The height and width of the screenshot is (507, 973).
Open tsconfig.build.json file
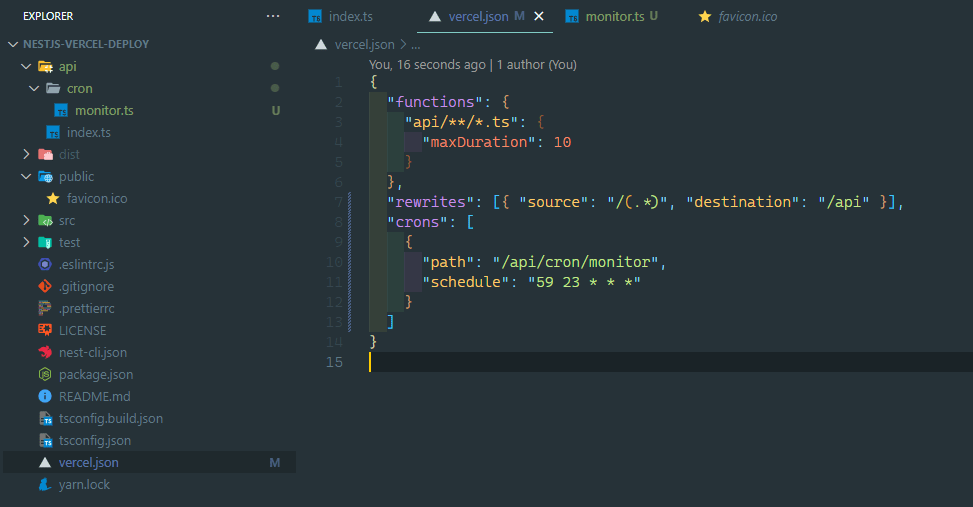click(x=110, y=418)
